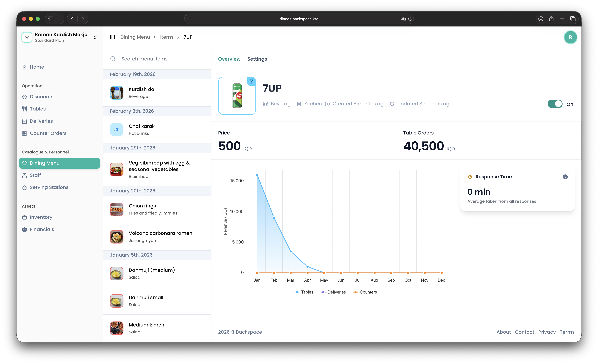This screenshot has width=598, height=364.
Task: Toggle the app sidebar panel icon
Action: click(x=112, y=37)
